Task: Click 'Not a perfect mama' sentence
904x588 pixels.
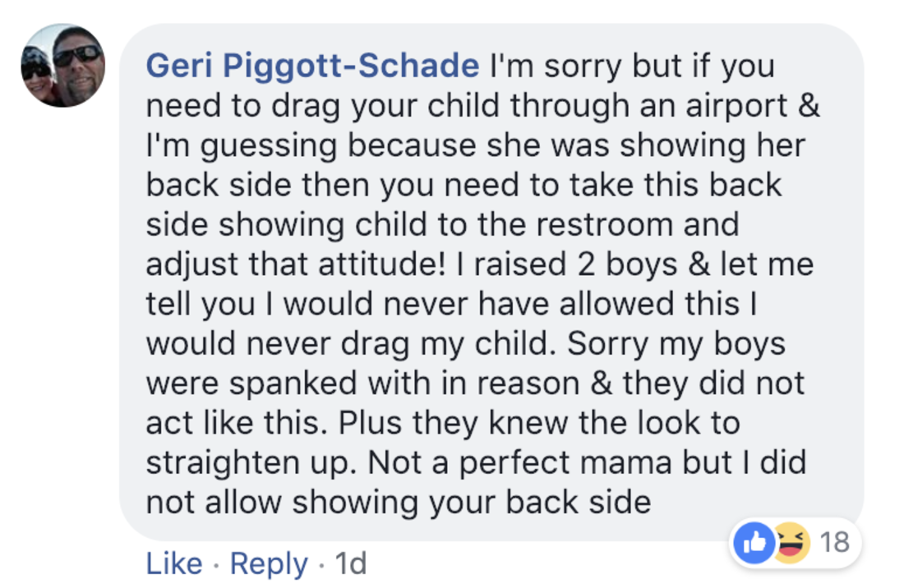Action: click(x=520, y=462)
